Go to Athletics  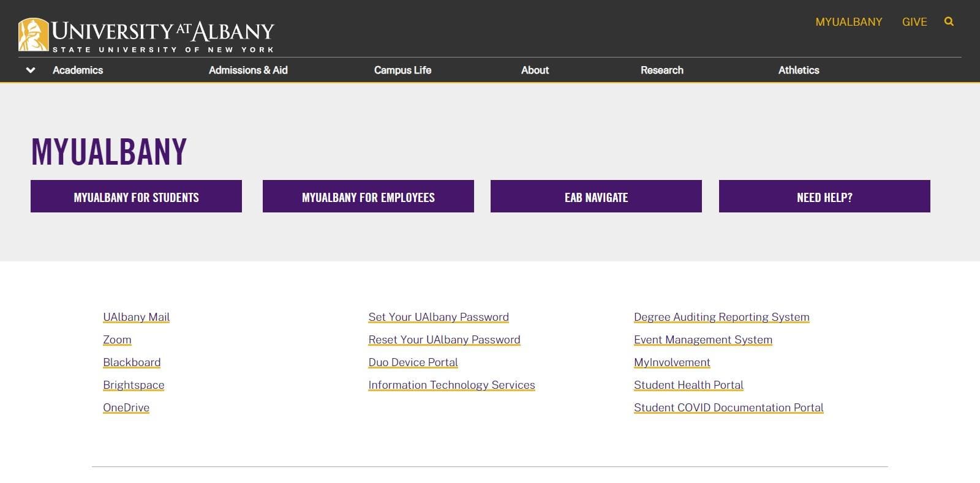tap(799, 70)
